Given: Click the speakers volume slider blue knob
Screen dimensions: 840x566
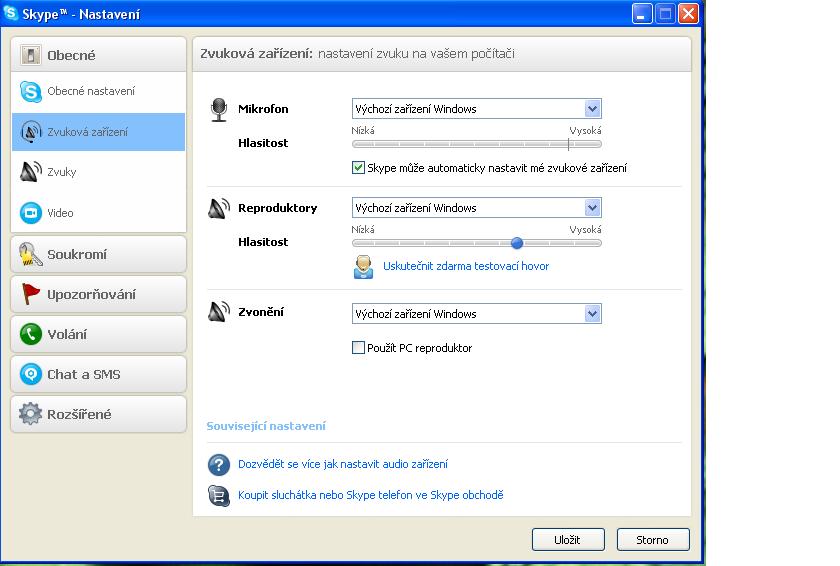Looking at the screenshot, I should point(517,243).
